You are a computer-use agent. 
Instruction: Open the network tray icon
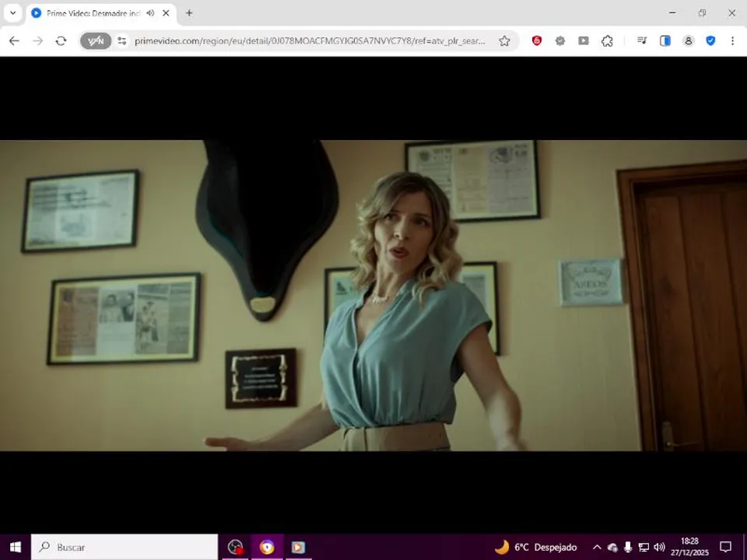coord(644,547)
